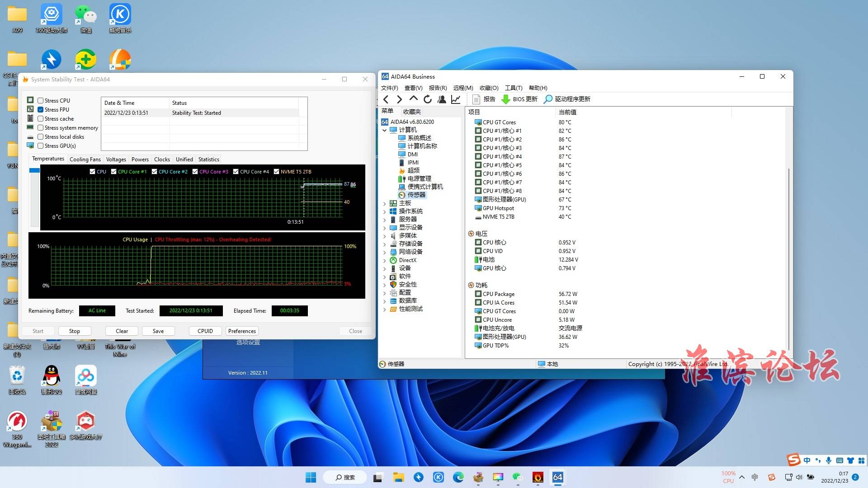Open the 微信 WeChat desktop icon

[x=86, y=19]
